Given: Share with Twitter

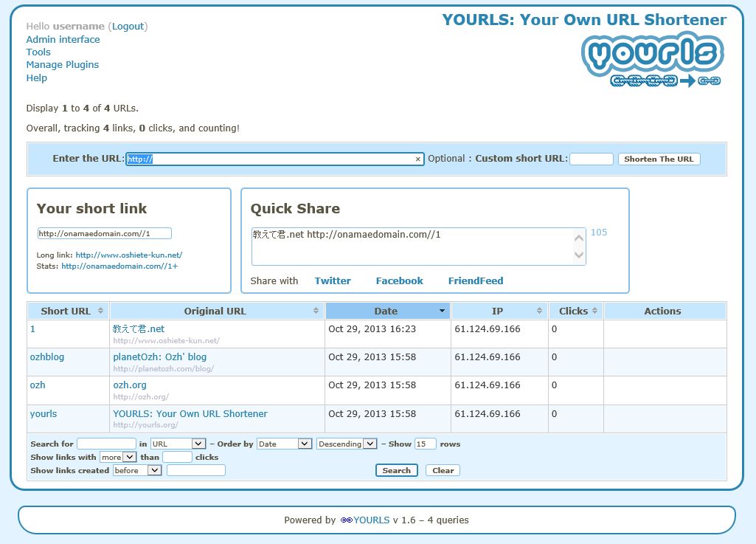Looking at the screenshot, I should click(333, 281).
